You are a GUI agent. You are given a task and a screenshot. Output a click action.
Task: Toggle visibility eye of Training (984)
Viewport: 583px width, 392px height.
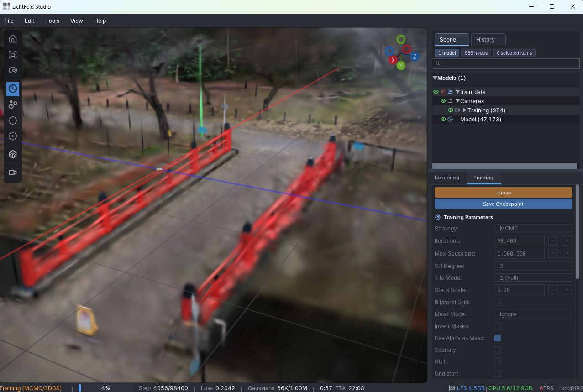[450, 110]
